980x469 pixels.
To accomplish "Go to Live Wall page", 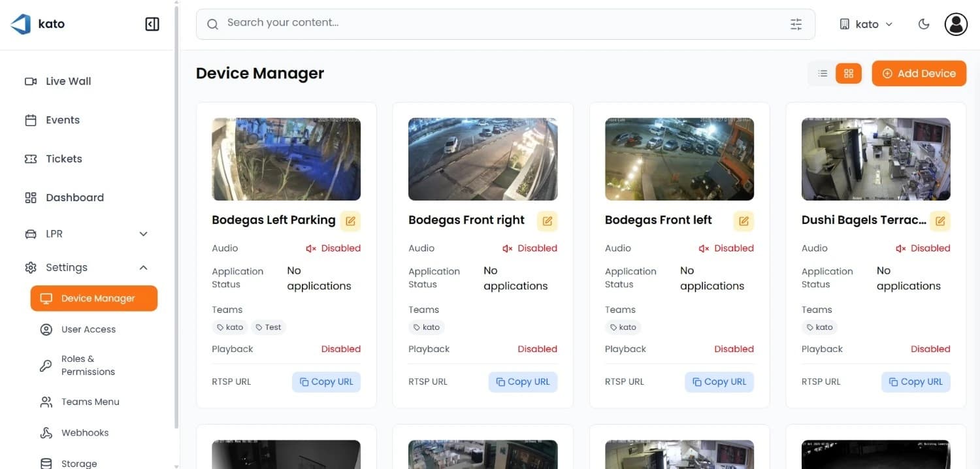I will pyautogui.click(x=68, y=81).
